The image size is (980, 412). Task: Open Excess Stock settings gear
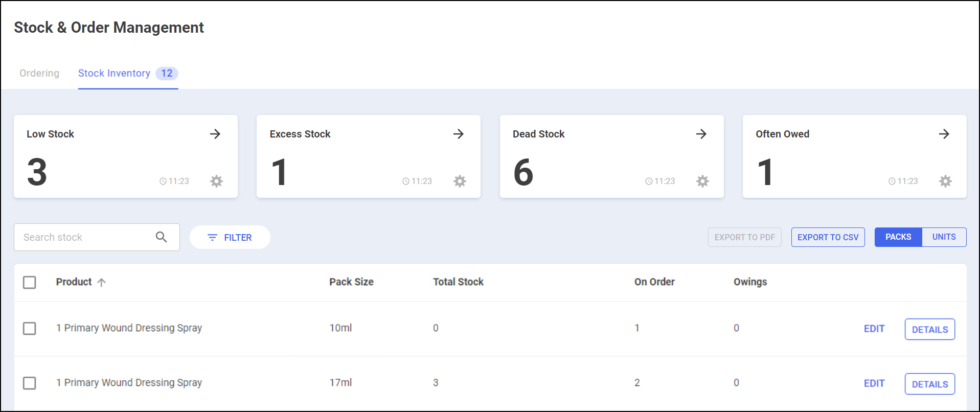(460, 181)
